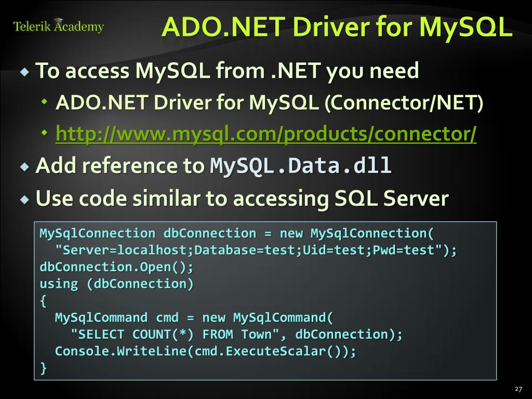
Task: Click 'Console.WriteLine(cmd.ExecuteScalar());' line
Action: pyautogui.click(x=206, y=351)
